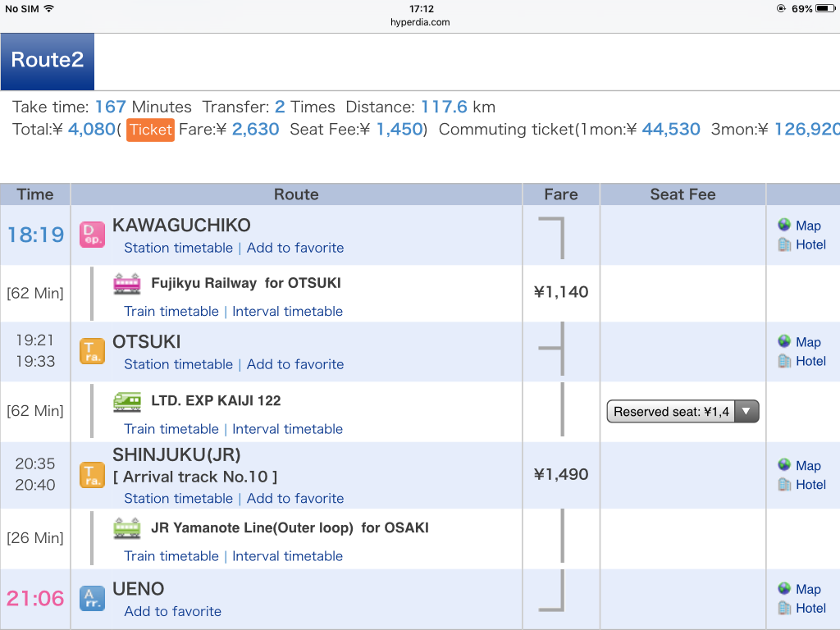Viewport: 840px width, 630px height.
Task: Open Train timetable for Fujikyu Railway
Action: tap(171, 311)
